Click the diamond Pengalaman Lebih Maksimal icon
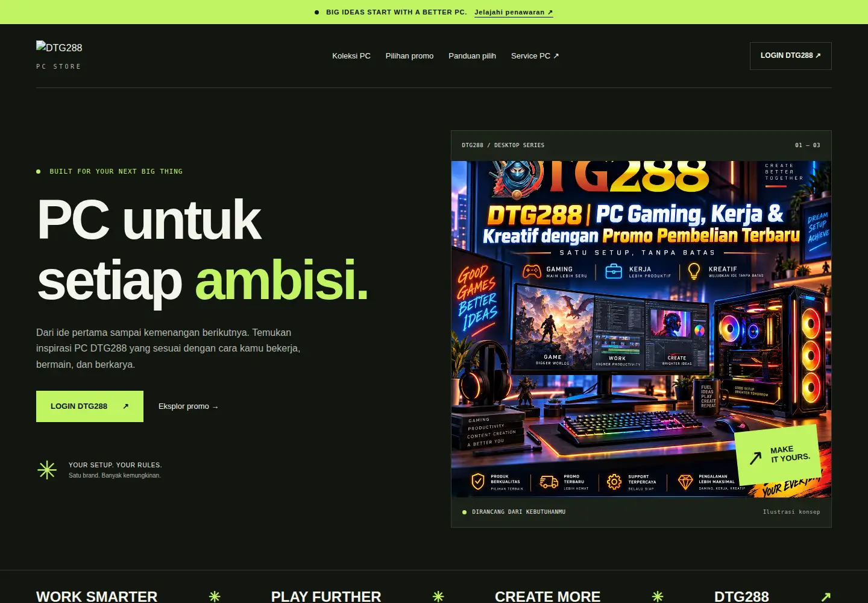The image size is (868, 603). 685,481
